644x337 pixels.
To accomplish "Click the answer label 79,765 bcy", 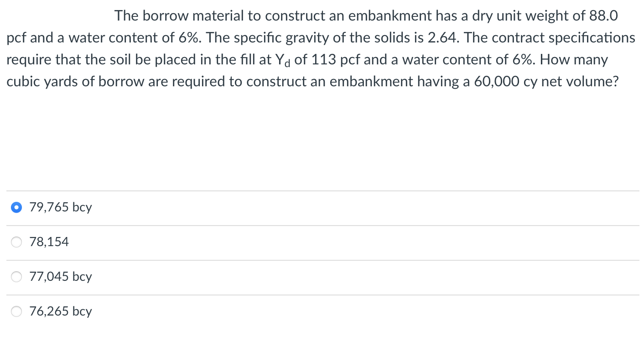I will point(60,207).
